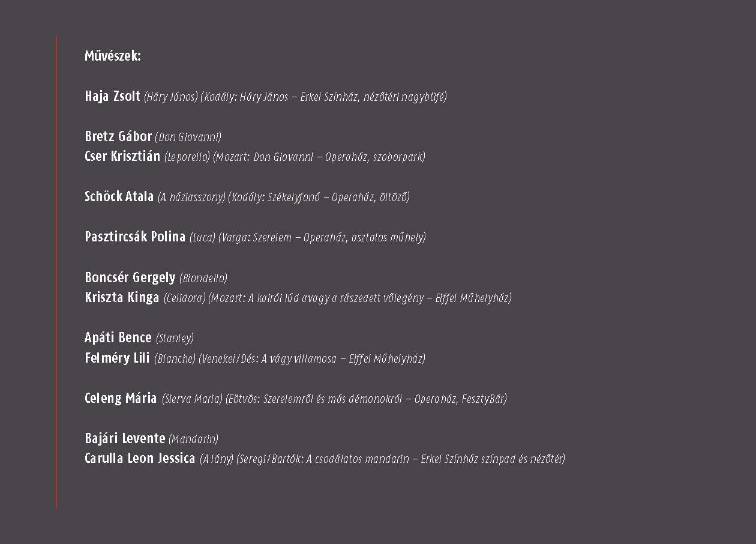Select the name Bajári Levente
Image resolution: width=756 pixels, height=544 pixels.
click(x=125, y=438)
